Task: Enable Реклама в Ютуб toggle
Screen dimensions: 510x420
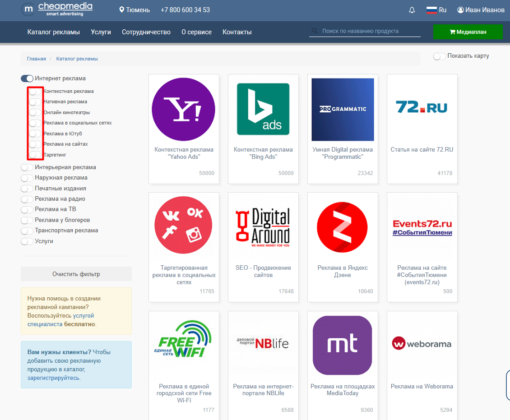Action: (35, 134)
